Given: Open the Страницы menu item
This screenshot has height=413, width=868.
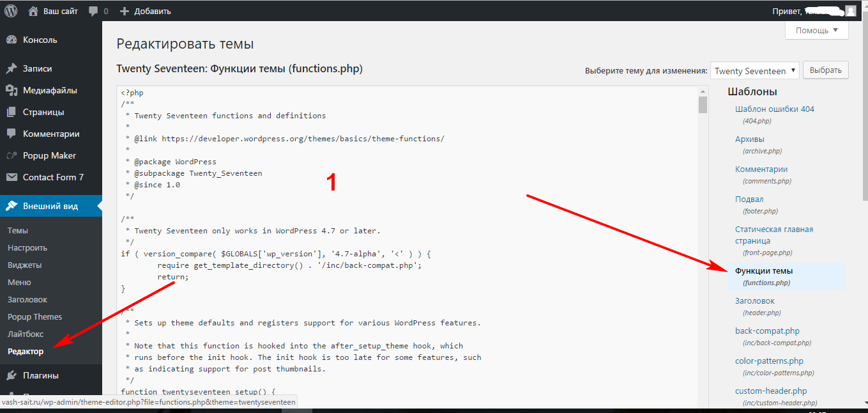Looking at the screenshot, I should [x=51, y=112].
